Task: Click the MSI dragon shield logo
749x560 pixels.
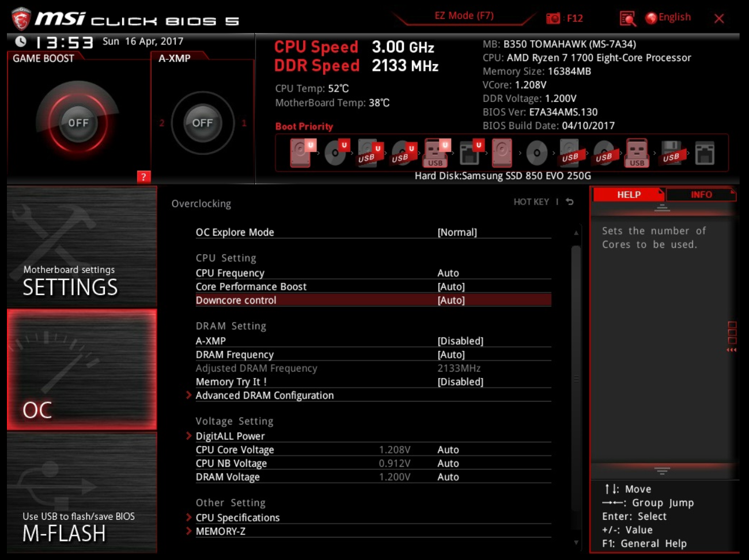Action: pos(21,18)
